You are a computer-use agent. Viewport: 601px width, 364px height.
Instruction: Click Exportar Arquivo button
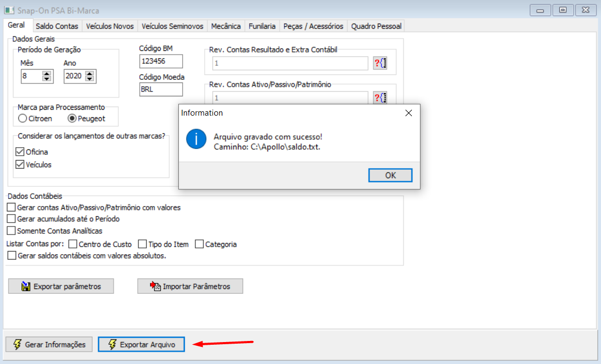141,344
